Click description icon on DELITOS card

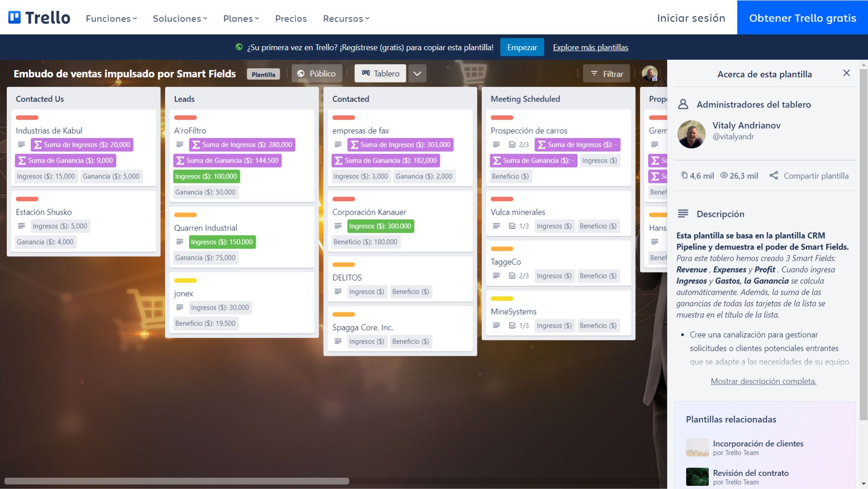click(x=338, y=292)
